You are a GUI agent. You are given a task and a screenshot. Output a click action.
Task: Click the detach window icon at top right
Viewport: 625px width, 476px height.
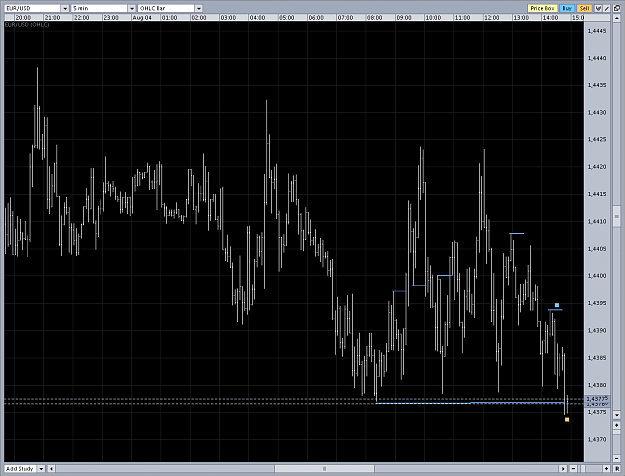[617, 8]
